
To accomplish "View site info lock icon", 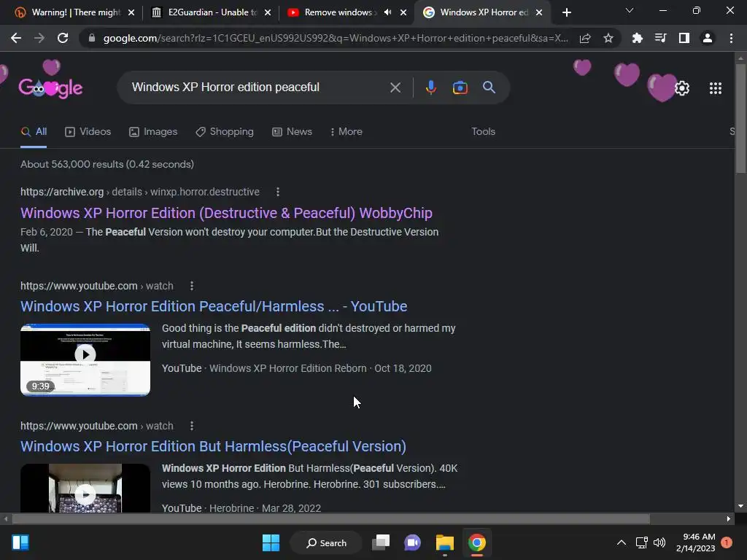I will click(92, 38).
